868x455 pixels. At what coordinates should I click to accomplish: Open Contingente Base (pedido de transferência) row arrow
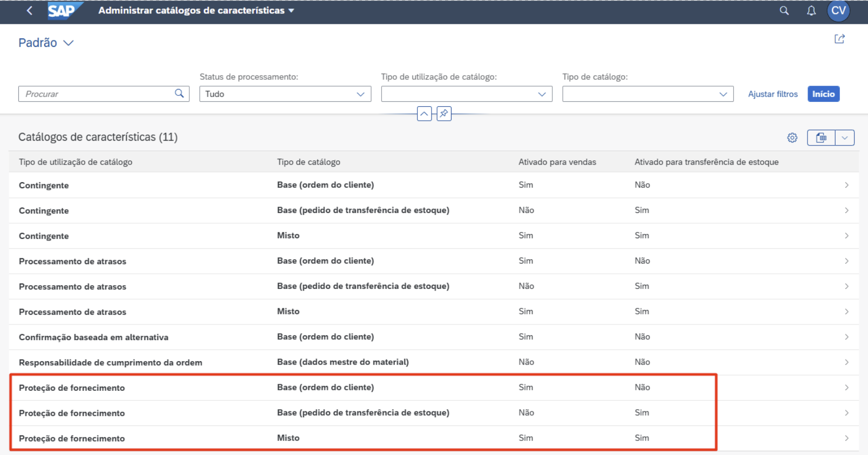[x=846, y=210]
